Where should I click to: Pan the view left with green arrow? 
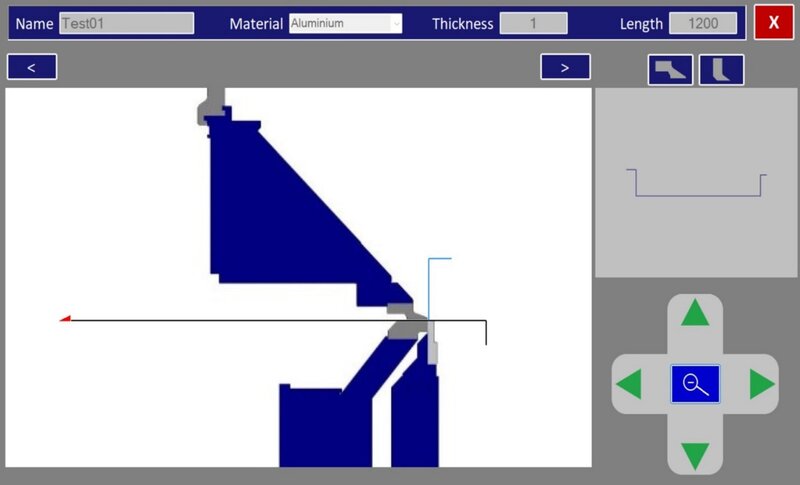pyautogui.click(x=629, y=384)
